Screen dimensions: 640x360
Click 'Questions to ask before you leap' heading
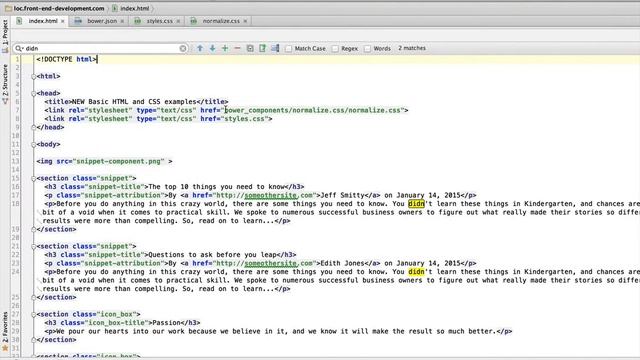tap(212, 255)
